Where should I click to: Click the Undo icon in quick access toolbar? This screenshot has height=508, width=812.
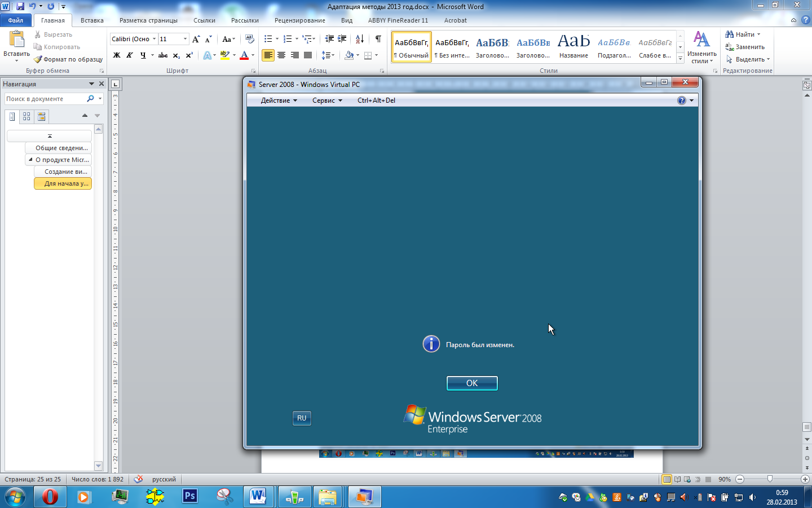(33, 6)
